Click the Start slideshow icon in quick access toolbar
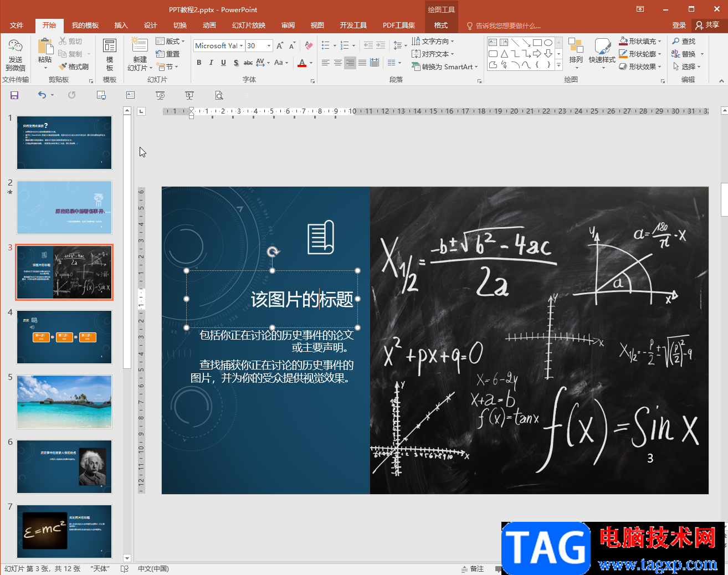 coord(160,95)
